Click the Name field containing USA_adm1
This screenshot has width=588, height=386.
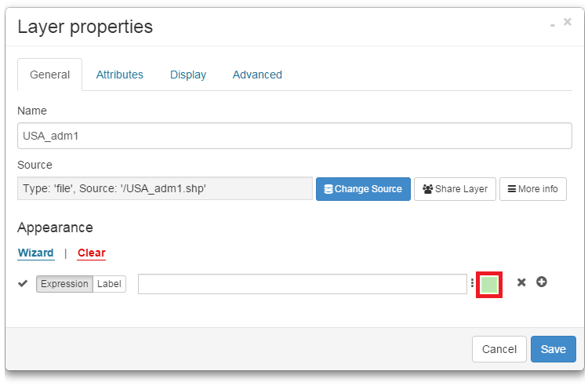point(294,136)
